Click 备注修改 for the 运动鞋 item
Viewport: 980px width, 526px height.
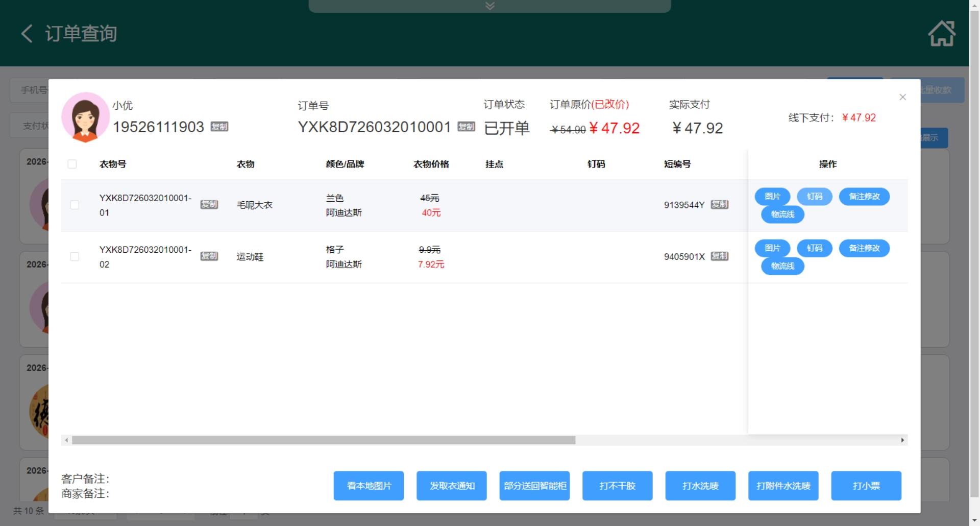point(864,248)
